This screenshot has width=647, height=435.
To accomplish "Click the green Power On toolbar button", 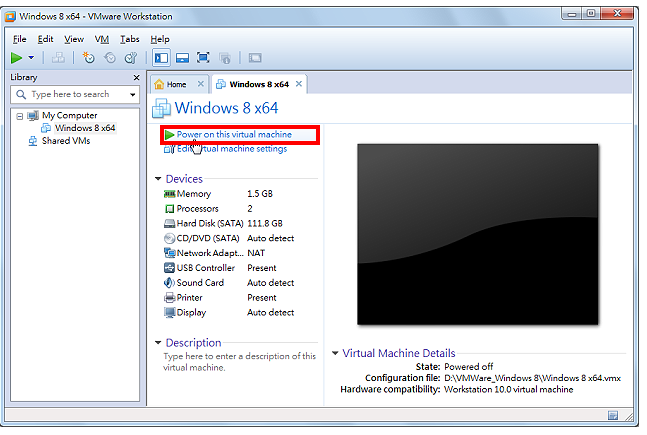I will (17, 58).
